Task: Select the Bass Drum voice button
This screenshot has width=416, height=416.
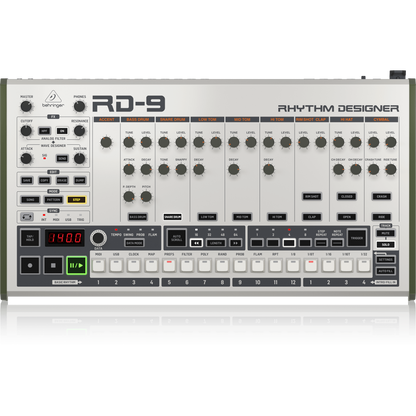Action: [138, 217]
